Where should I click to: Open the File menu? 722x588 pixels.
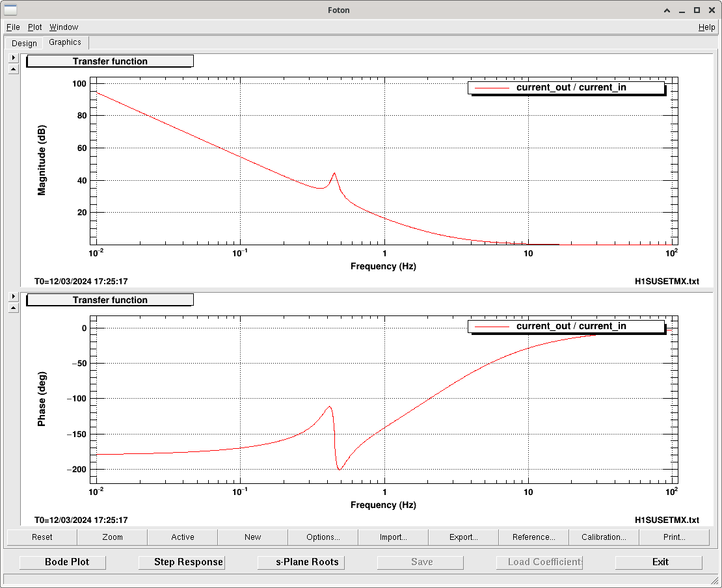tap(13, 27)
